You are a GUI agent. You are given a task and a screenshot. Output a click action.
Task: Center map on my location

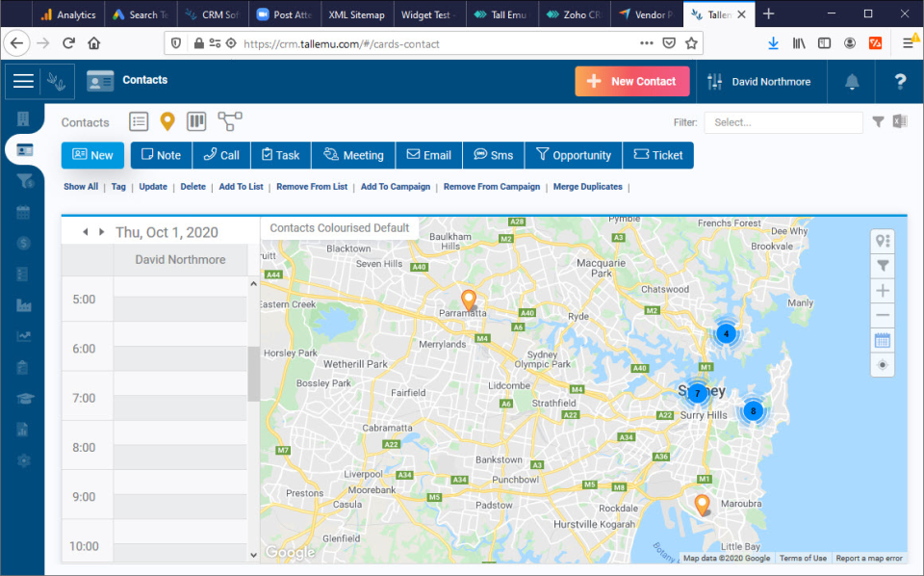click(883, 365)
